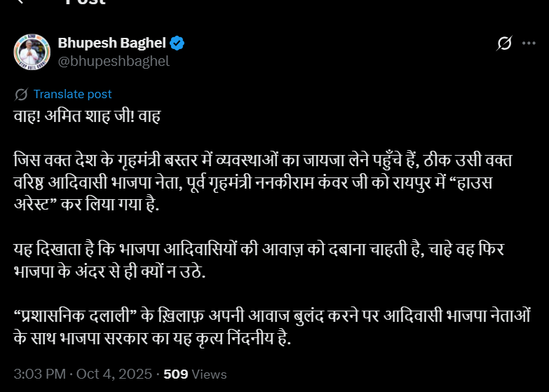Open the three-dot more options menu
Image resolution: width=549 pixels, height=392 pixels.
click(529, 43)
